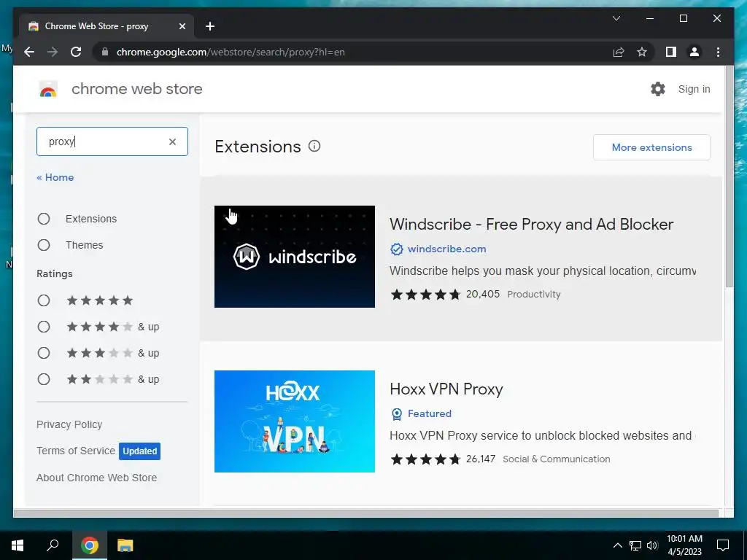Click the Hoxx 26,147 rating count
Image resolution: width=747 pixels, height=560 pixels.
[x=480, y=459]
